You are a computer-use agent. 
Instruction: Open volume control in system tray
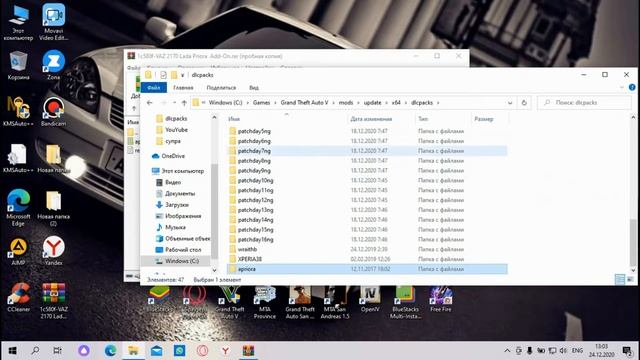pos(563,351)
